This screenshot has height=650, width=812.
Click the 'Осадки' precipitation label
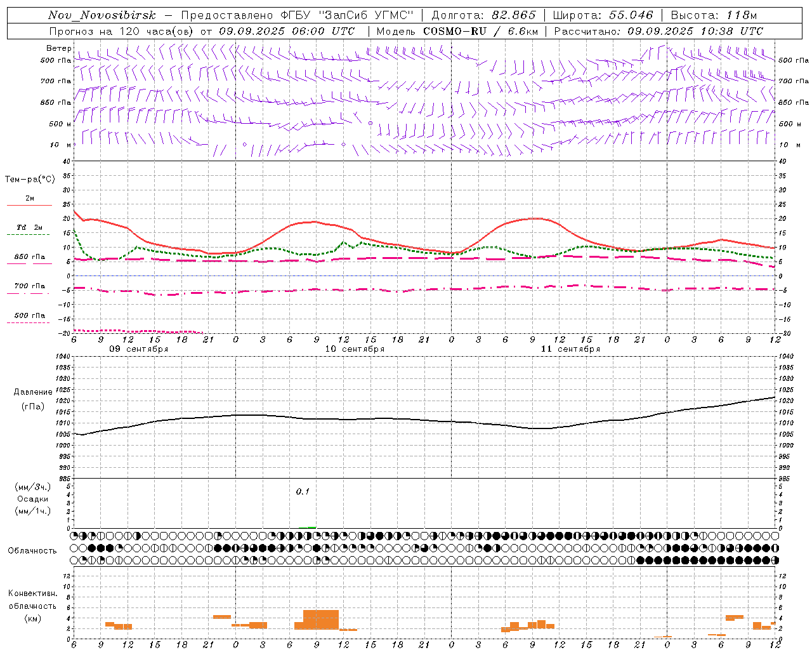33,499
